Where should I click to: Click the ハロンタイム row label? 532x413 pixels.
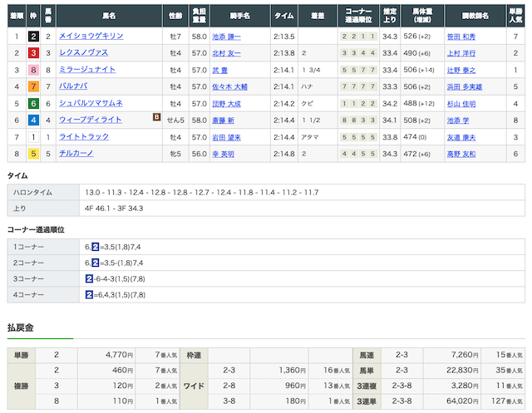32,192
